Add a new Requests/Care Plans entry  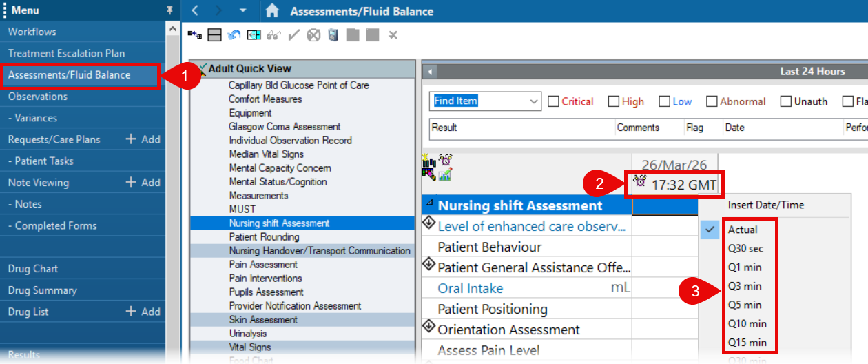coord(143,139)
